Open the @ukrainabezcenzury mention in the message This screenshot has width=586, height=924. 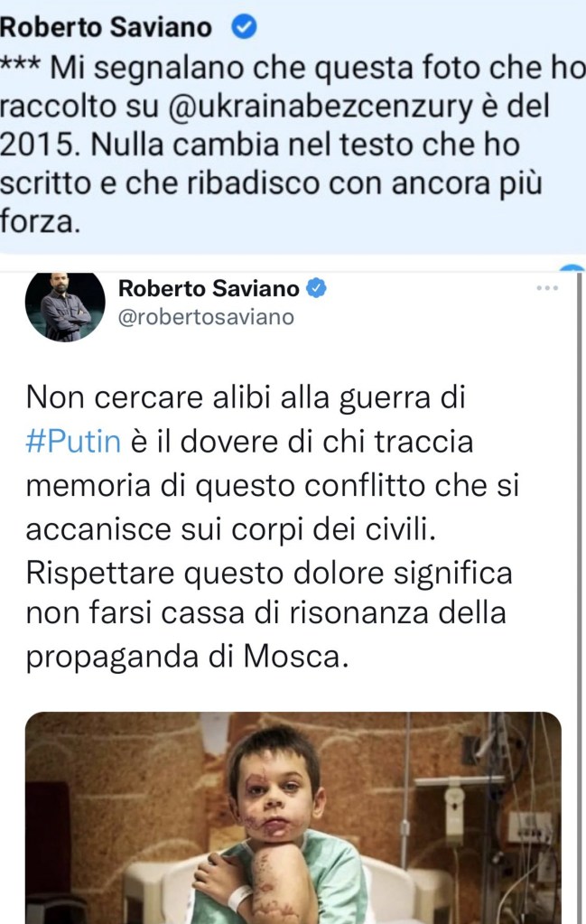point(321,107)
